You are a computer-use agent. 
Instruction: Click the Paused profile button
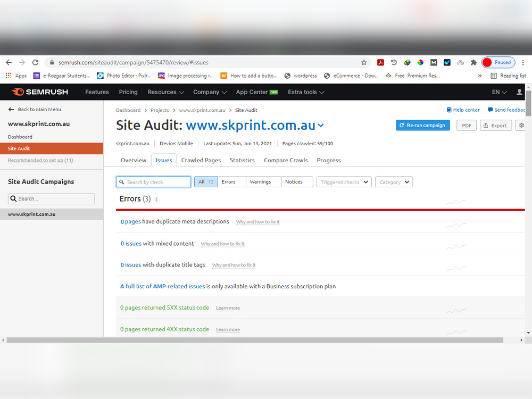[x=498, y=62]
